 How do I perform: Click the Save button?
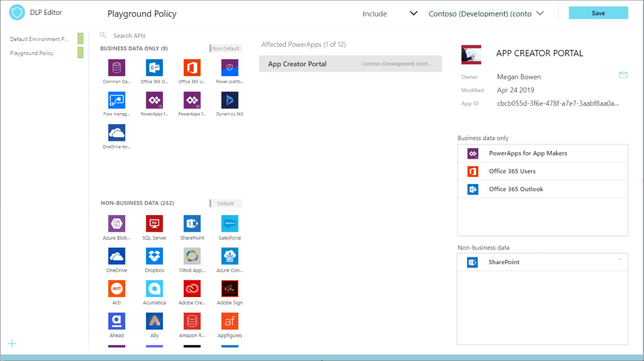coord(598,13)
